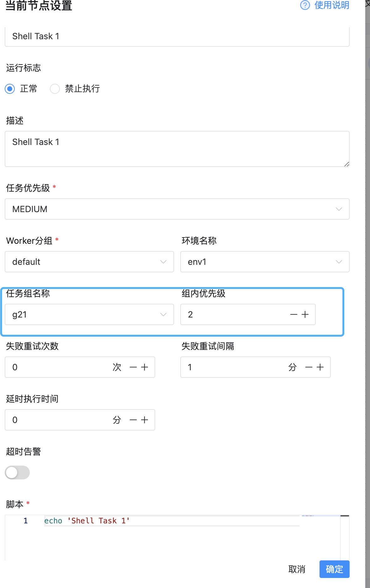The image size is (370, 588).
Task: Increase the in-group priority with plus icon
Action: (x=305, y=314)
